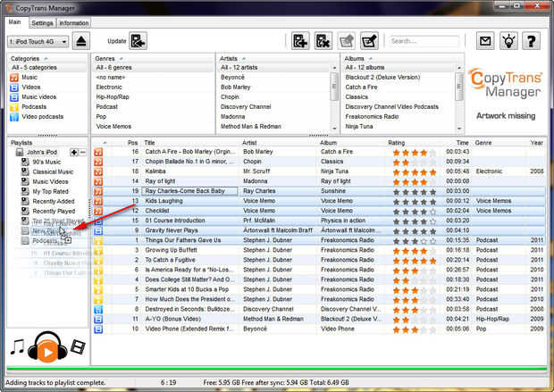Click the Genres sort arrow

click(122, 59)
